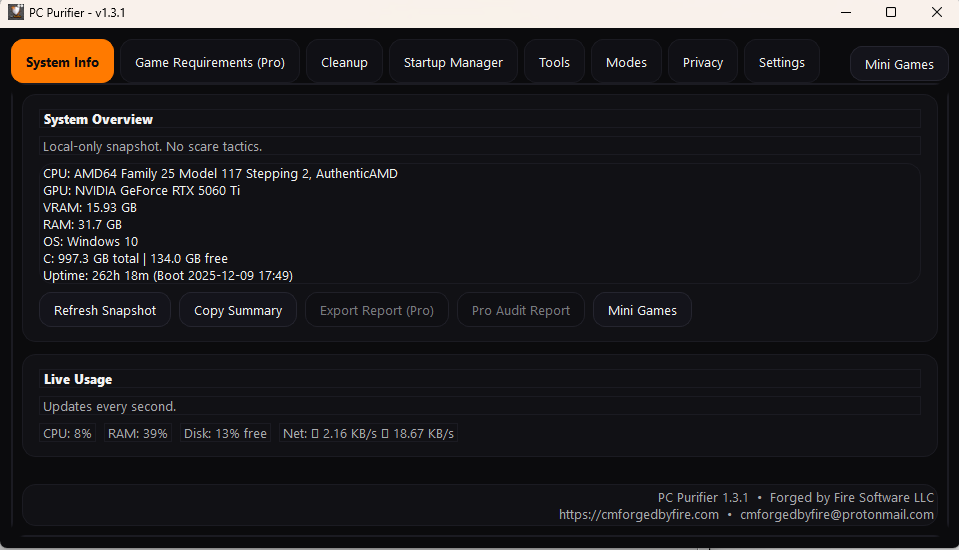Click the Refresh Snapshot button
Screen dimensions: 959x550
tap(105, 310)
